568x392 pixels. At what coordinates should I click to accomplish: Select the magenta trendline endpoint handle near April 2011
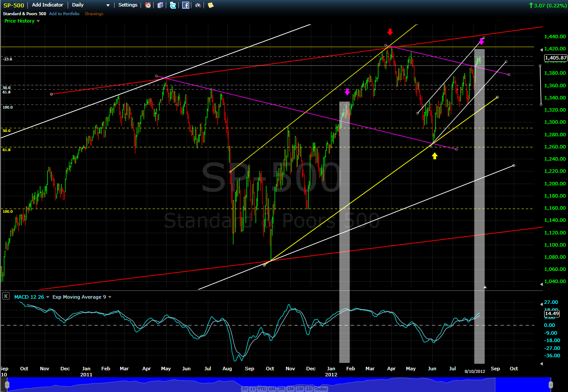(x=156, y=76)
